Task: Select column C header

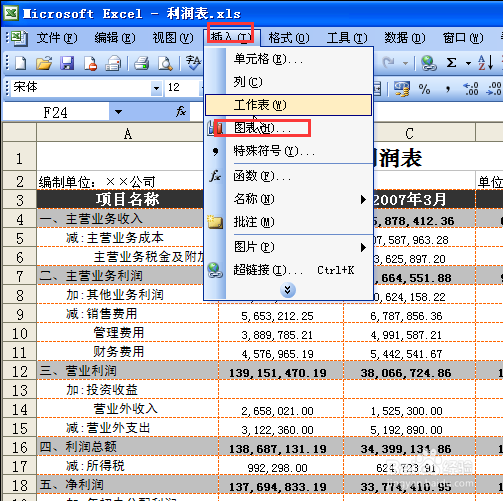Action: point(409,133)
